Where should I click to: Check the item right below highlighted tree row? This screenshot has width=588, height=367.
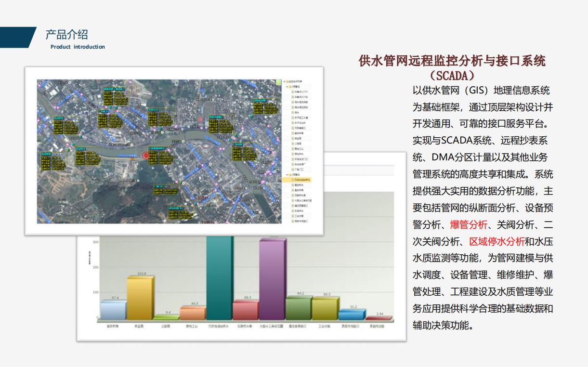click(x=292, y=185)
